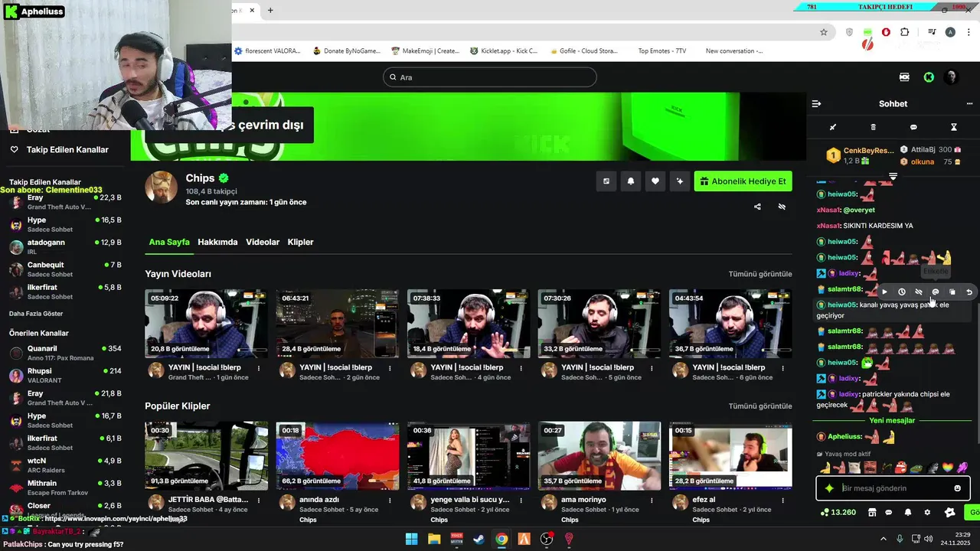Click the 13.260 channel points counter
The image size is (980, 551).
click(x=838, y=512)
